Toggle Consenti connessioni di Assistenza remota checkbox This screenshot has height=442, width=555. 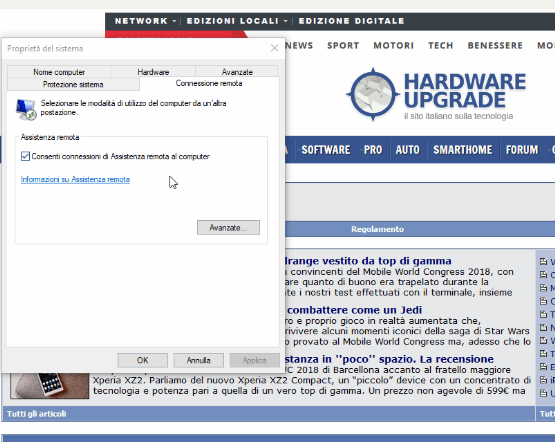pos(25,156)
